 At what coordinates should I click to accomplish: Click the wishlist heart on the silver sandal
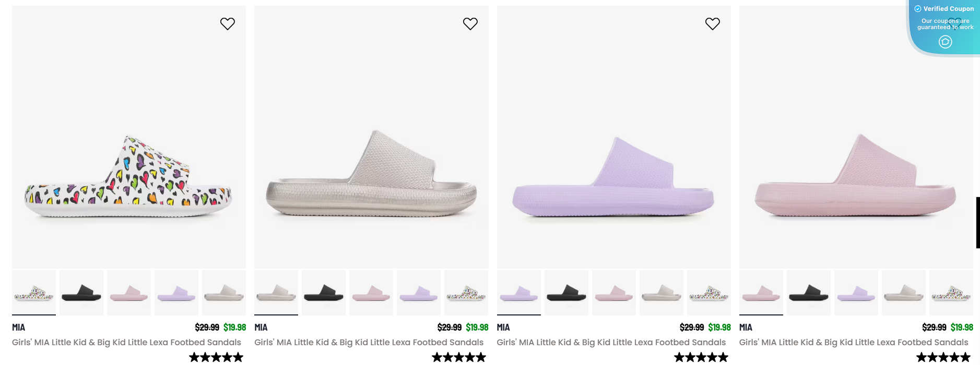click(470, 23)
